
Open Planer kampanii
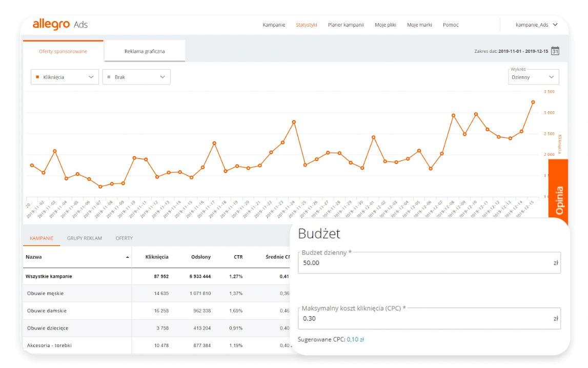coord(346,25)
